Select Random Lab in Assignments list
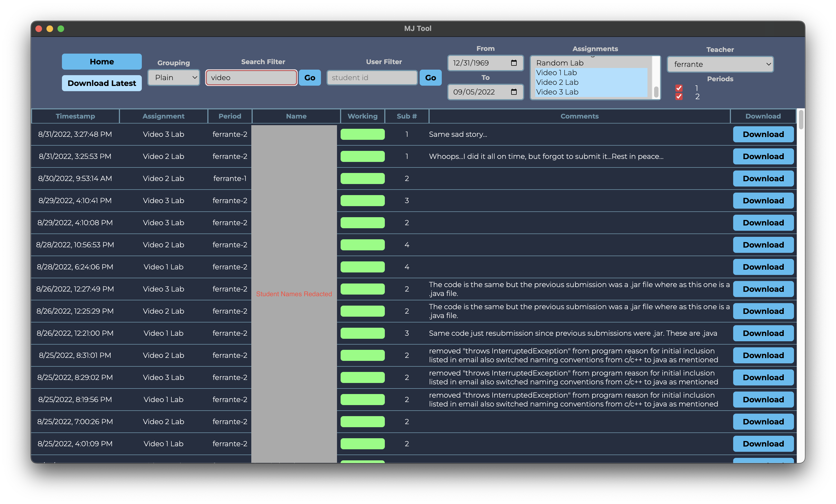This screenshot has width=836, height=504. click(560, 63)
